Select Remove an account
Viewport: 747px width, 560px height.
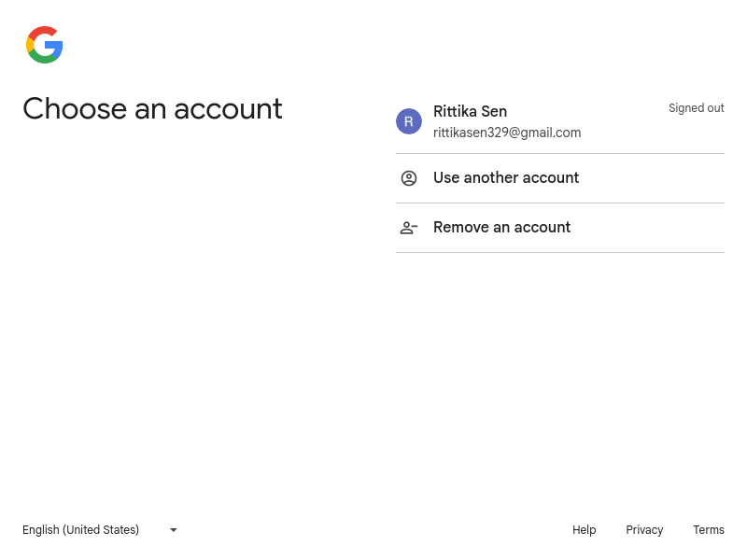[x=560, y=228]
